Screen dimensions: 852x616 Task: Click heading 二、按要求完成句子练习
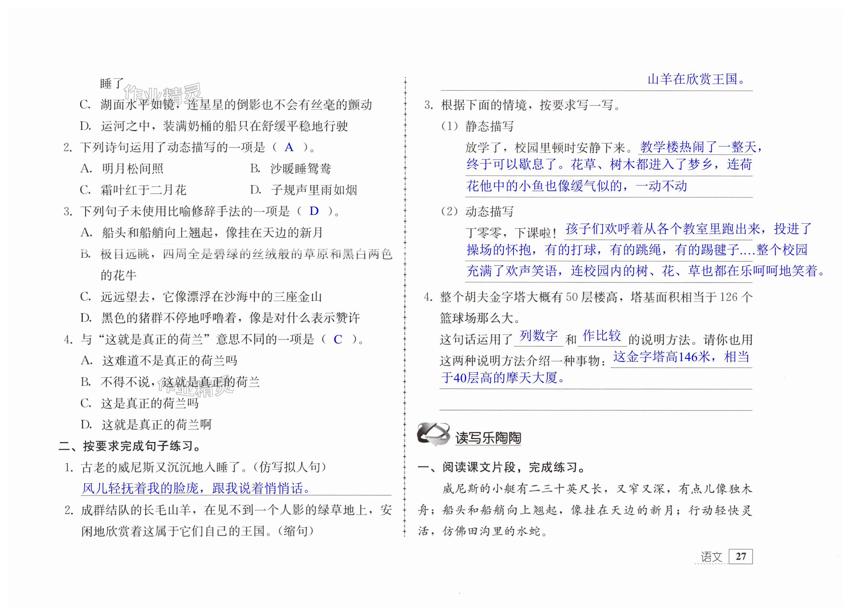130,446
